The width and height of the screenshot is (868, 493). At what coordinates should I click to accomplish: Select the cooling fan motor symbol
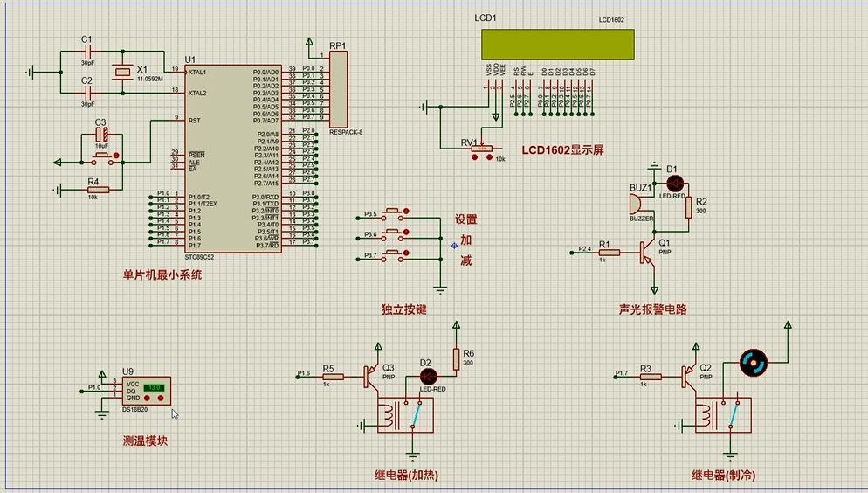[752, 362]
